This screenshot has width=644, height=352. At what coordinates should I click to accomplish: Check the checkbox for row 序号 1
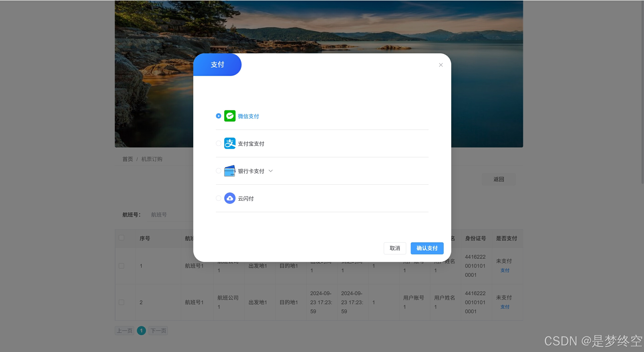(x=121, y=266)
